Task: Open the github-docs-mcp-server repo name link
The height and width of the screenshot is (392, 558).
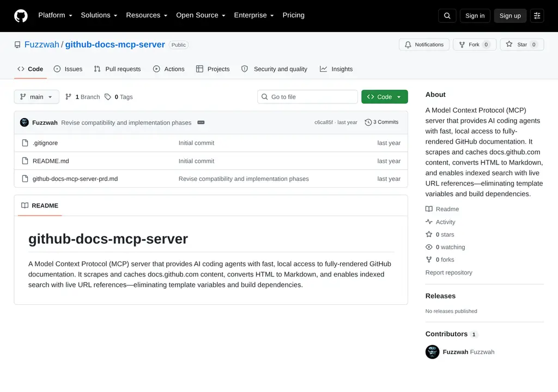Action: click(x=115, y=45)
